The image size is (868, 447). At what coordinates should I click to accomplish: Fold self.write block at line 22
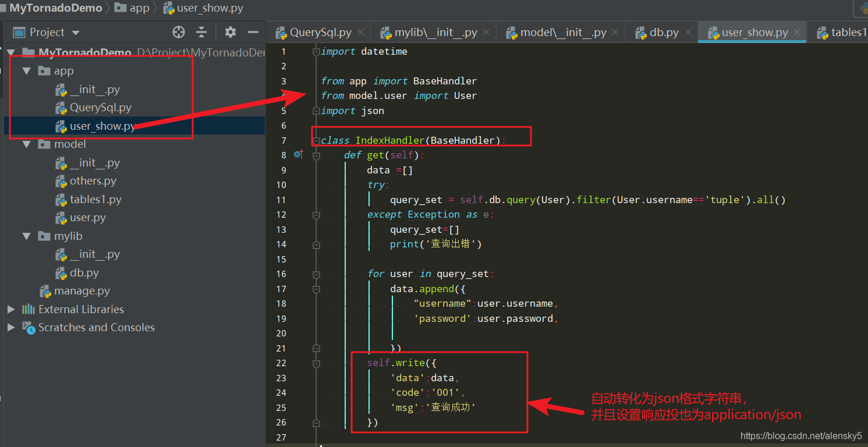316,363
